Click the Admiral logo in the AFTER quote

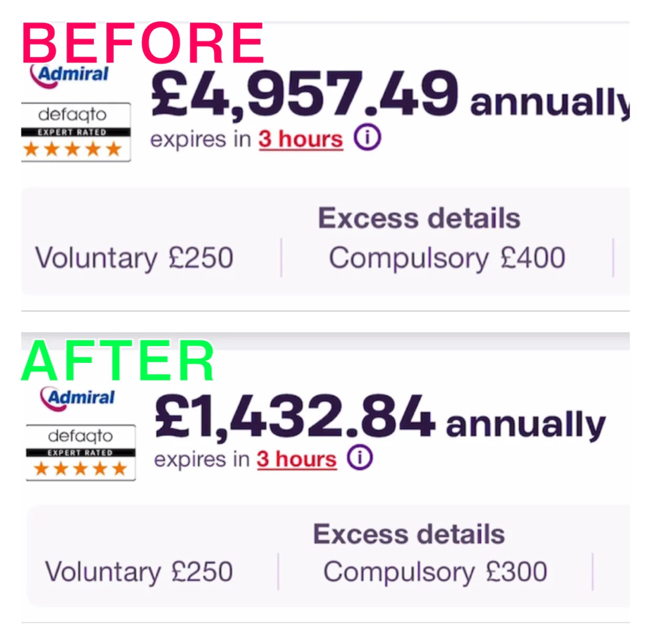coord(77,398)
